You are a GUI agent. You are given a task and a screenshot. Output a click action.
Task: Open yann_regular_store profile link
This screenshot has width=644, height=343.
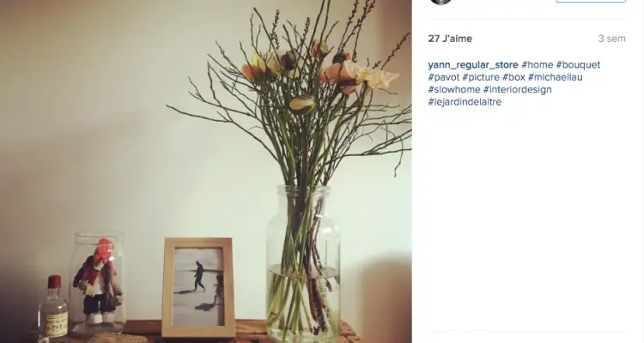pos(473,65)
